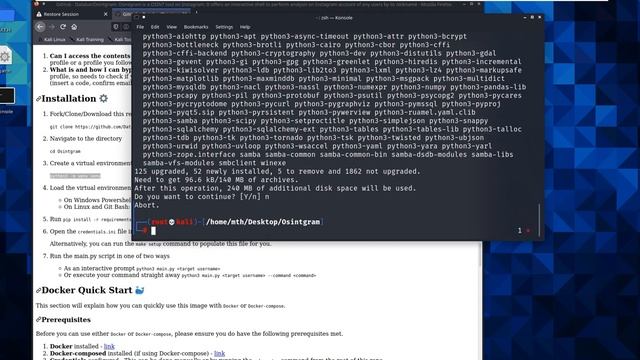The image size is (640, 360).
Task: Click the terminal icon on the desktop
Action: pyautogui.click(x=7, y=96)
